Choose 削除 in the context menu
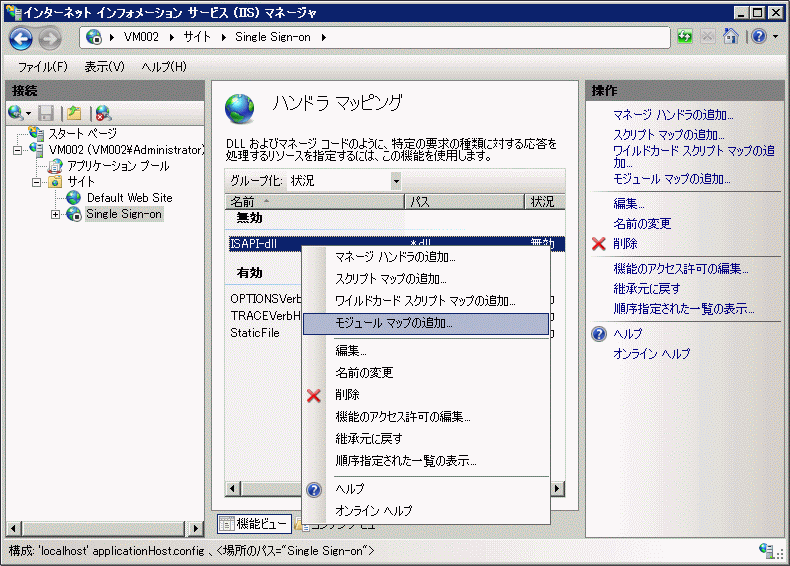 point(426,395)
